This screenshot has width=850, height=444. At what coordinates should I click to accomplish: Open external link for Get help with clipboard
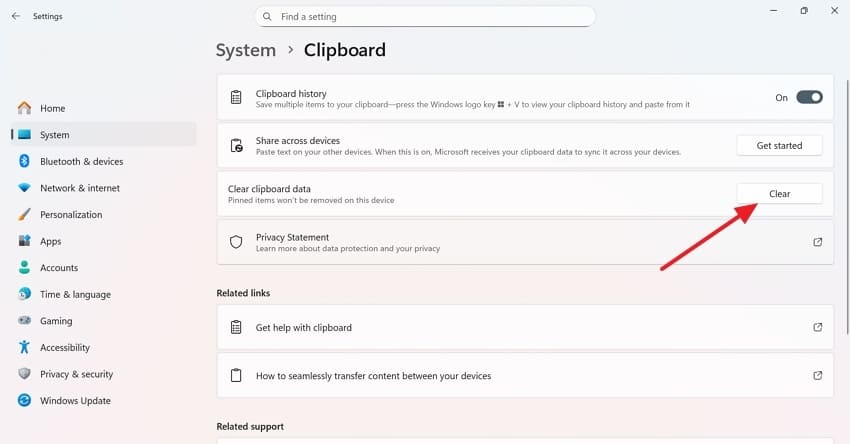click(x=817, y=327)
